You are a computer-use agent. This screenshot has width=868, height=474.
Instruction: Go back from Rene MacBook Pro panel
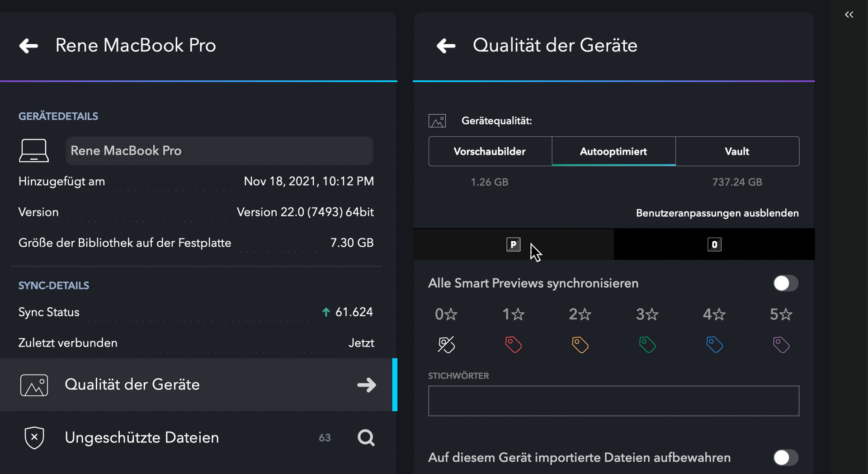[x=28, y=46]
